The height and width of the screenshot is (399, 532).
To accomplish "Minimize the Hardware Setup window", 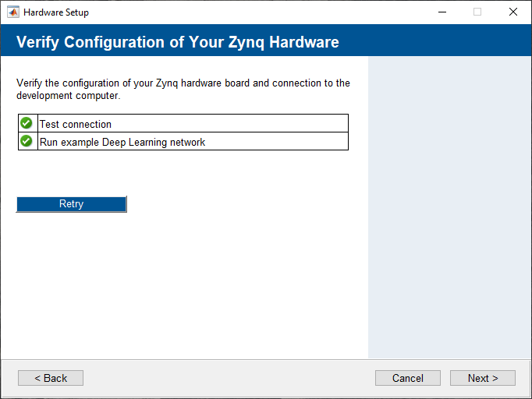I will [442, 12].
